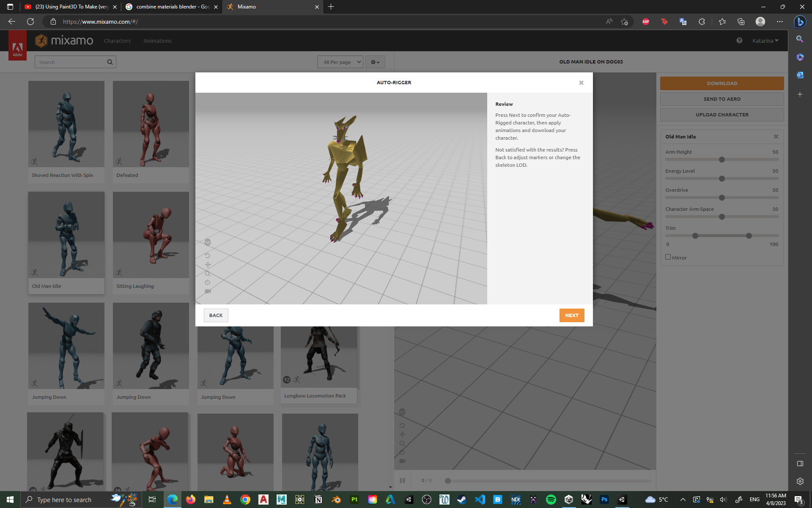Click the Arm Height slider handle
Screen dimensions: 812x508
[722, 160]
